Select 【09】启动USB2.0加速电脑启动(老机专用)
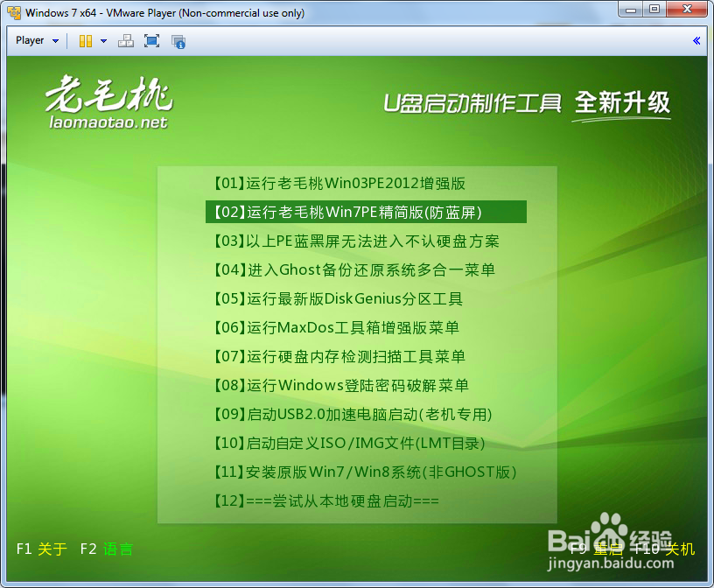714x588 pixels. pyautogui.click(x=353, y=414)
